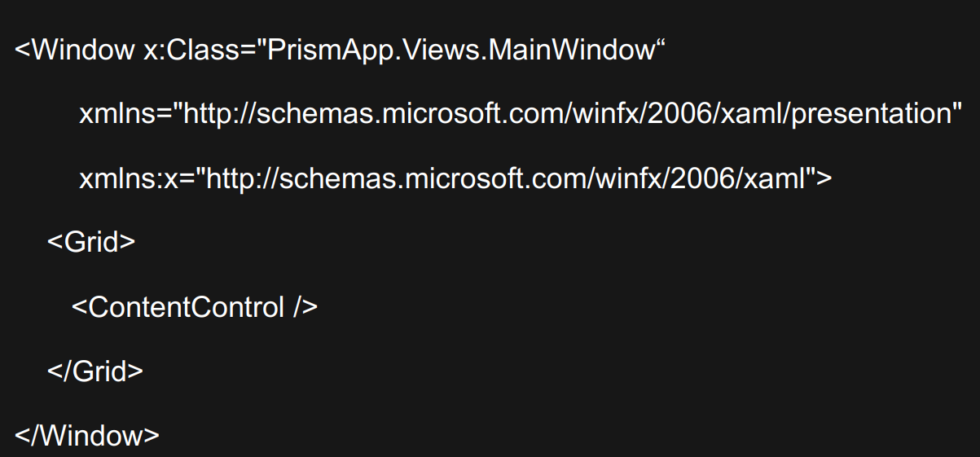
Task: Click the closing Grid tag
Action: click(x=95, y=371)
